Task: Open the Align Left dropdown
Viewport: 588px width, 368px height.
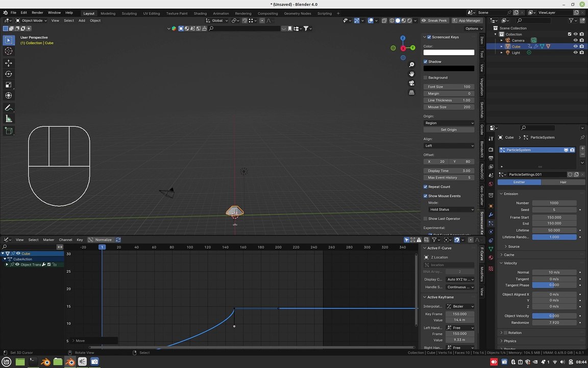Action: click(449, 146)
